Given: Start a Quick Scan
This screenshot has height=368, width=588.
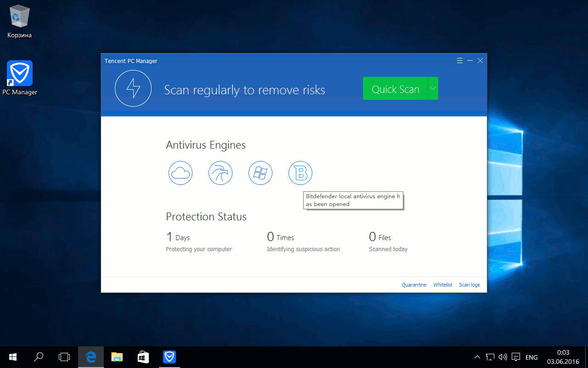Looking at the screenshot, I should click(395, 88).
